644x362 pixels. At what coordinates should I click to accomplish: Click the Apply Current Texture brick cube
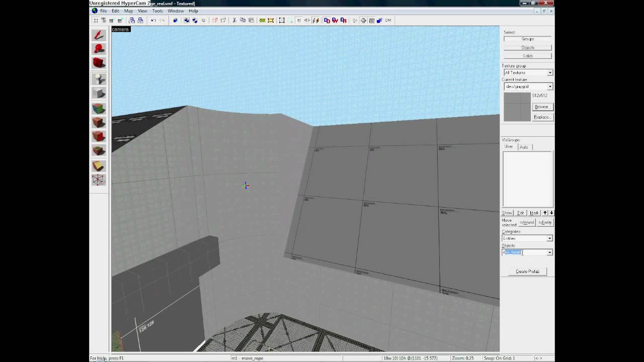(x=99, y=122)
